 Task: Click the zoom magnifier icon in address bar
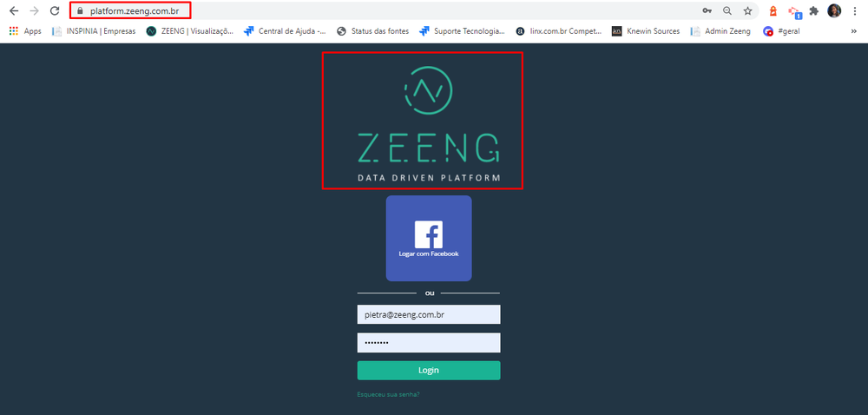[x=727, y=10]
